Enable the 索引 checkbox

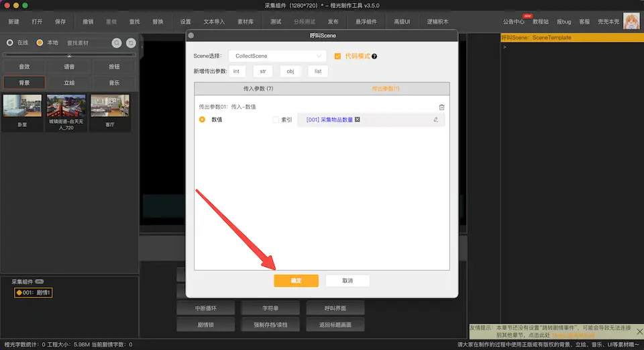point(276,120)
